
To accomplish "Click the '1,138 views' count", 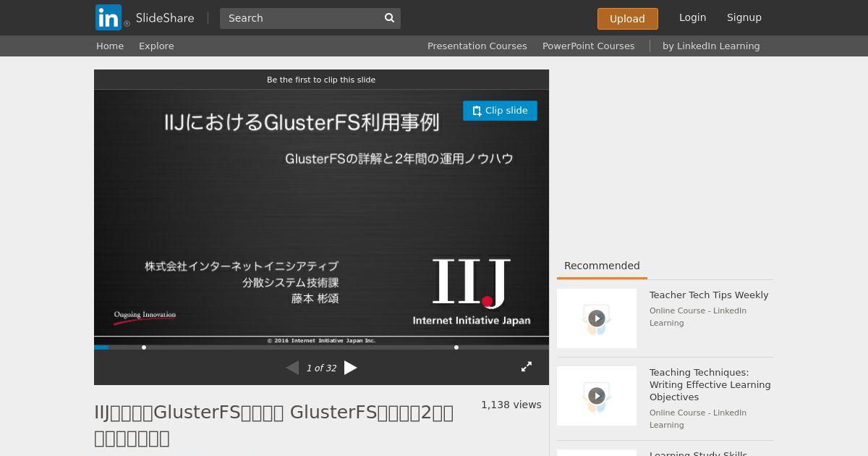I will click(x=511, y=405).
